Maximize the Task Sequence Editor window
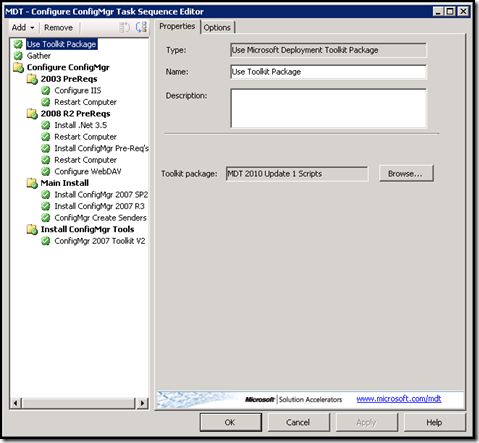The width and height of the screenshot is (479, 443). (x=450, y=12)
